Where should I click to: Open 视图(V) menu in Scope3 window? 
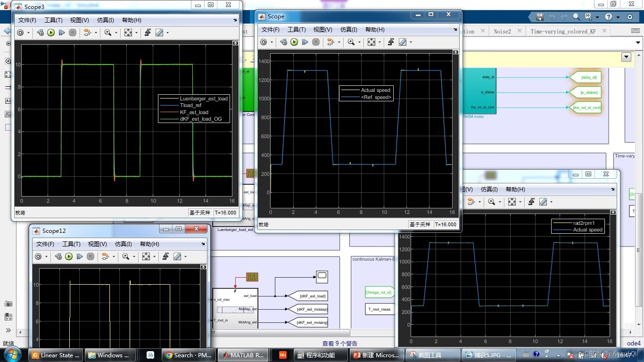tap(79, 20)
